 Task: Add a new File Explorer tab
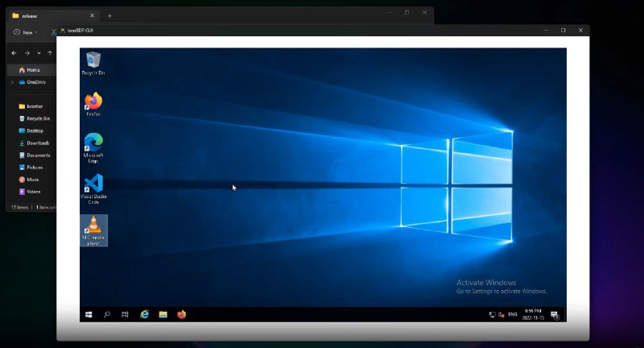tap(109, 15)
